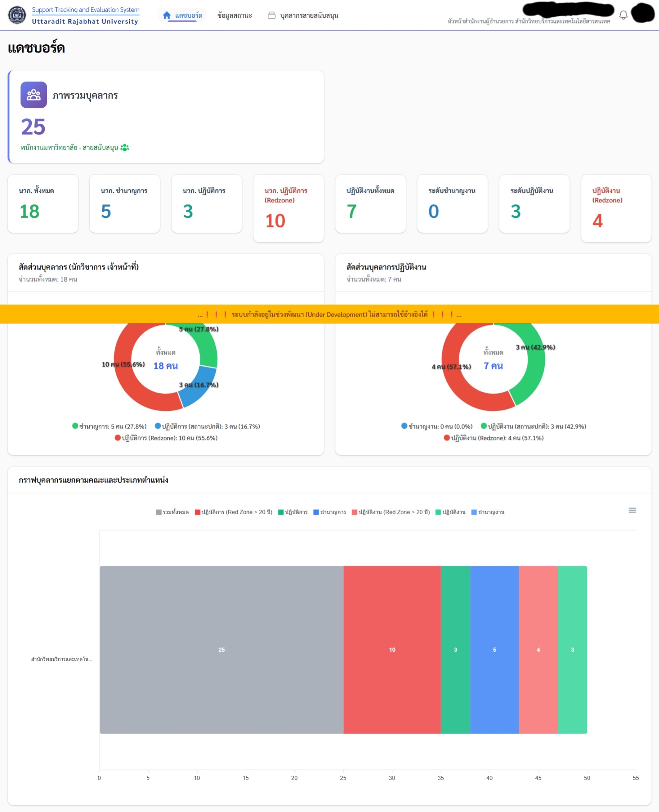Click the home icon beside แดชบอร์ด
The width and height of the screenshot is (659, 812).
pyautogui.click(x=167, y=15)
